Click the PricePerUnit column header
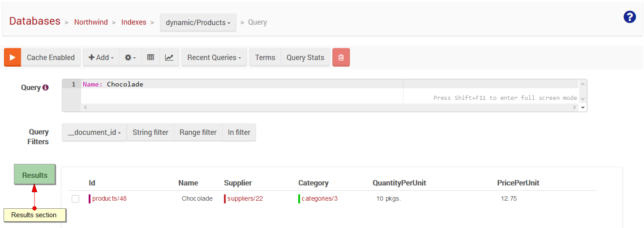Viewport: 644px width, 228px height. pos(518,183)
